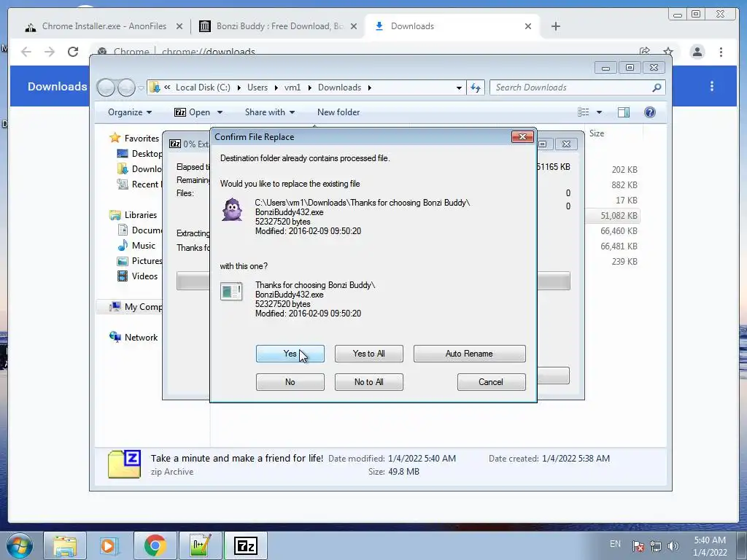This screenshot has height=560, width=747.
Task: Open Chrome three-dot menu
Action: (721, 52)
